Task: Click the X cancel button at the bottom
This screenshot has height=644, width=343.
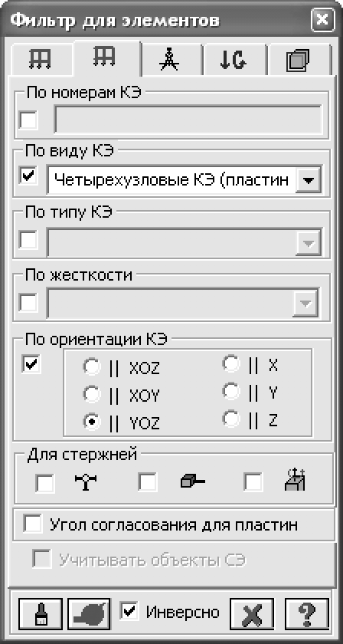Action: pyautogui.click(x=251, y=614)
